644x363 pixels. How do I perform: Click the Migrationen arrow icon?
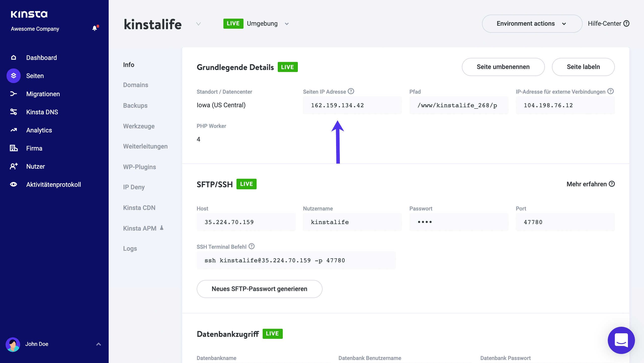[x=14, y=94]
